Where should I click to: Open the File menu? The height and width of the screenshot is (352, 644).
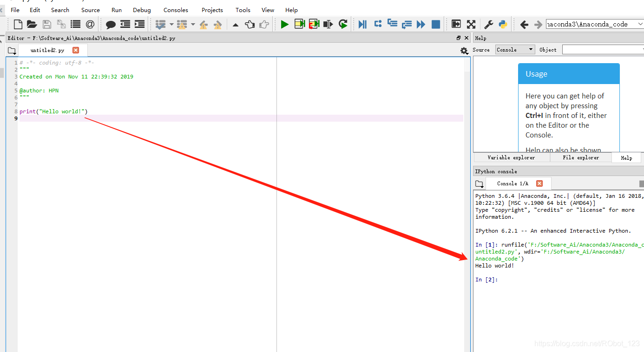pos(15,10)
